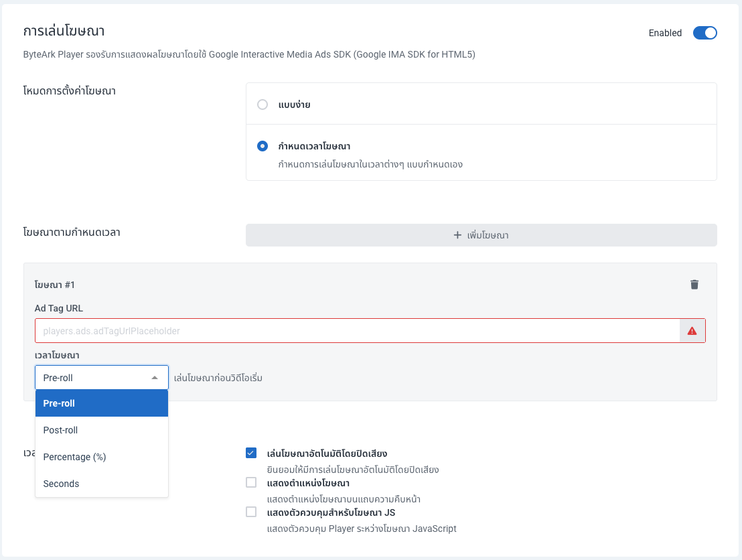Image resolution: width=742 pixels, height=560 pixels.
Task: Click the red warning icon in Ad Tag URL
Action: (x=692, y=331)
